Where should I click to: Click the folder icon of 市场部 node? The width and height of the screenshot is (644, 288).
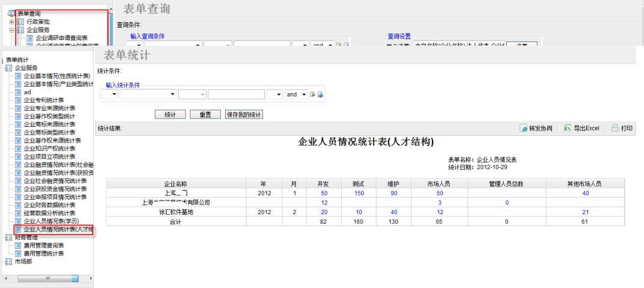8,262
